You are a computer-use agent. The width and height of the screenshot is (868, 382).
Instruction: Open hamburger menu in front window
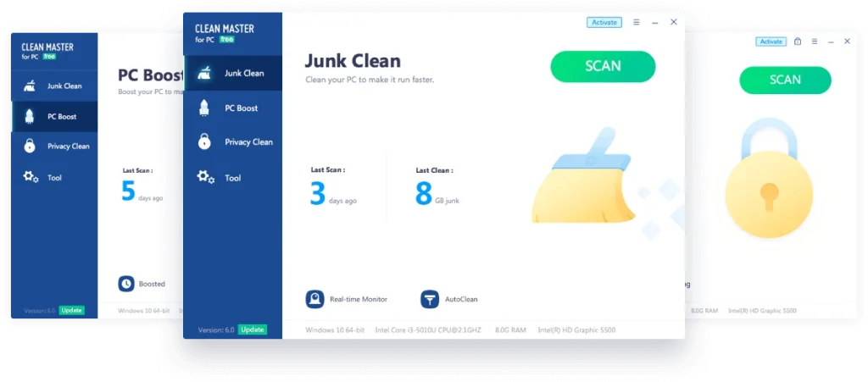[x=637, y=22]
